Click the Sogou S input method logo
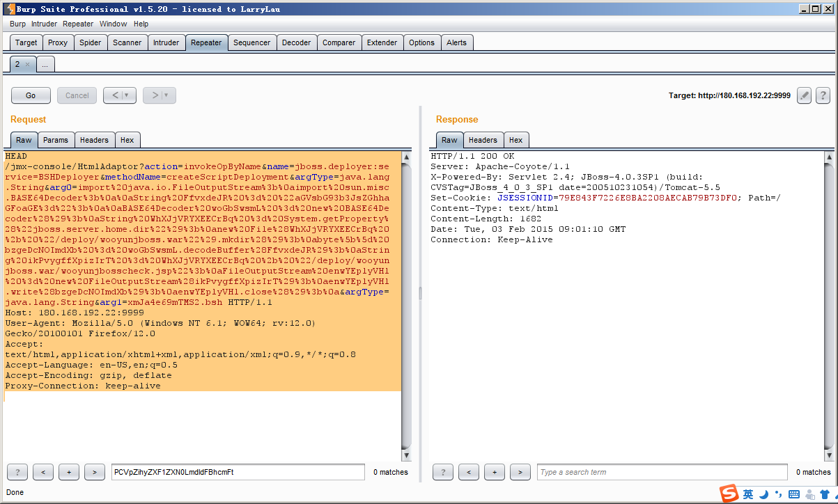This screenshot has height=504, width=838. click(x=729, y=494)
